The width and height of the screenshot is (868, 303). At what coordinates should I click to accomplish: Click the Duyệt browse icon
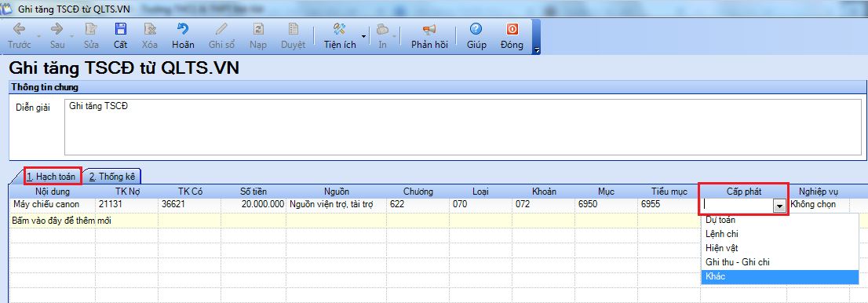point(294,29)
